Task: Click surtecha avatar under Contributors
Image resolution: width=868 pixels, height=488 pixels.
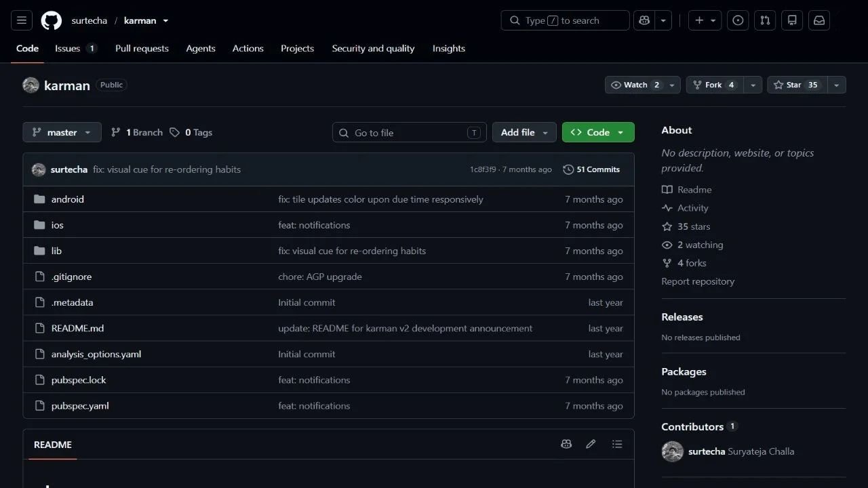Action: [672, 451]
